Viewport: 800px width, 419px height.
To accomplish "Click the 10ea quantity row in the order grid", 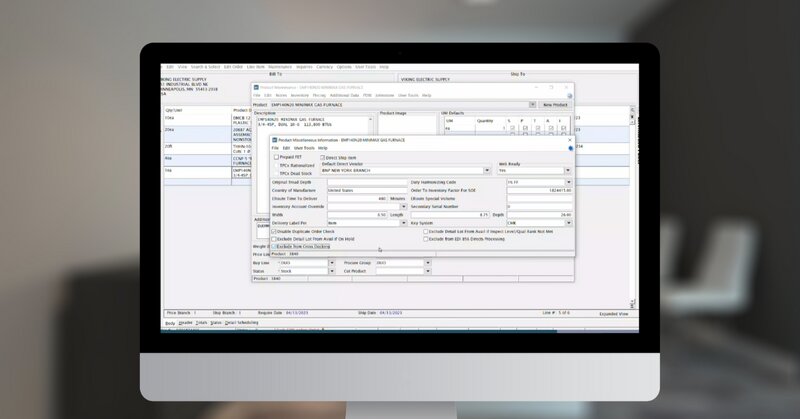I will pos(196,120).
